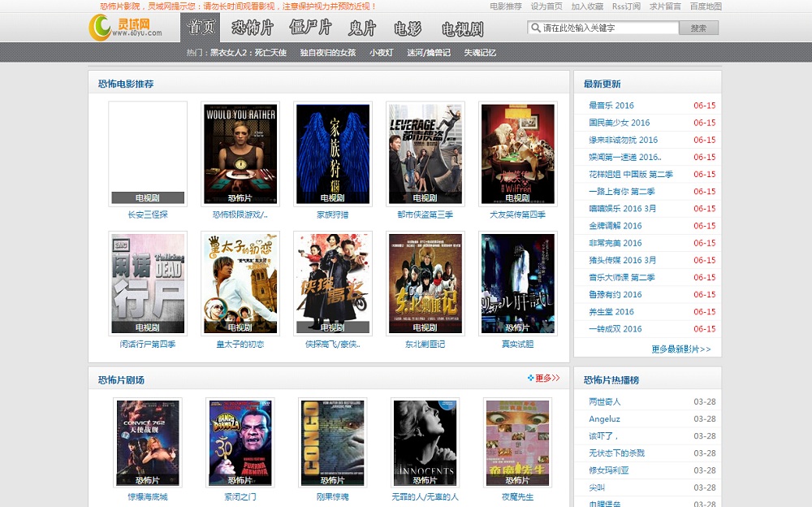Viewport: 812px width, 507px height.
Task: Open the Convict 762 天使战舰 poster
Action: point(148,443)
